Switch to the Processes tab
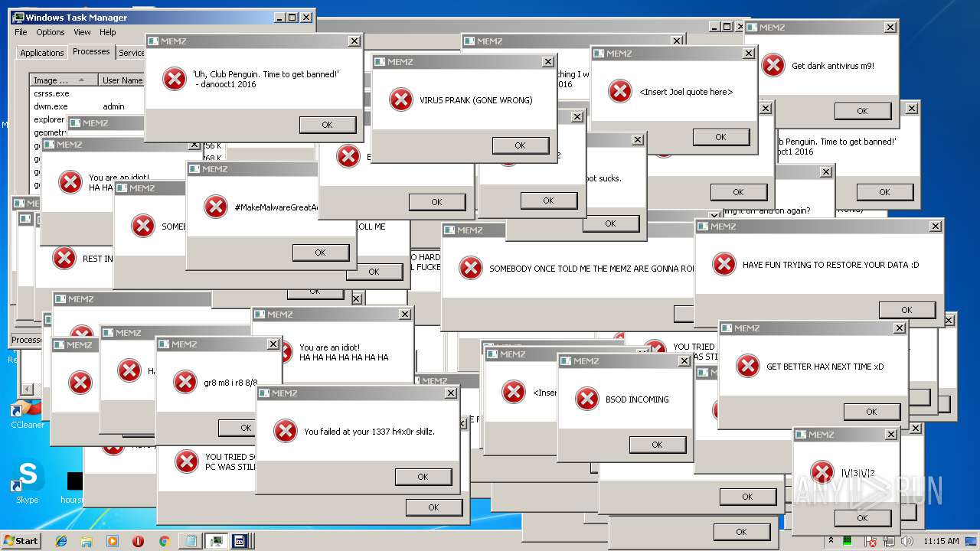This screenshot has height=551, width=980. click(x=91, y=51)
